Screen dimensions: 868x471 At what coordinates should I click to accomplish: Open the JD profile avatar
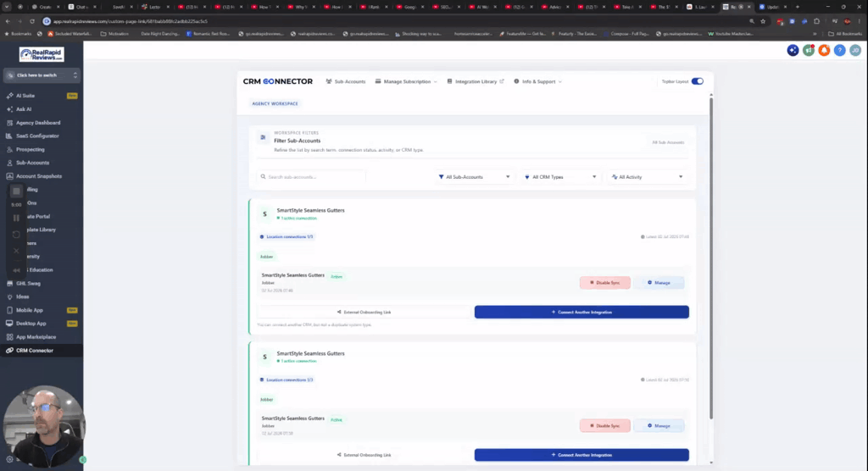855,50
